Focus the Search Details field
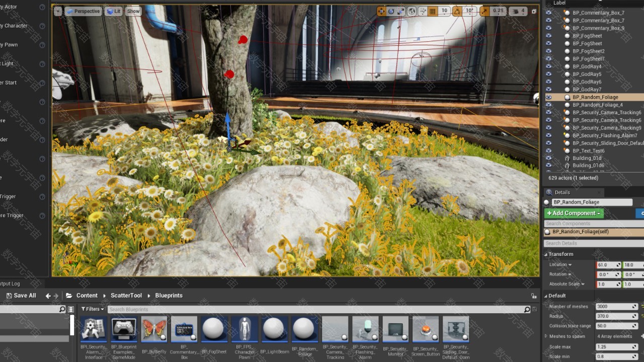Screen dimensions: 644x362 (594, 243)
